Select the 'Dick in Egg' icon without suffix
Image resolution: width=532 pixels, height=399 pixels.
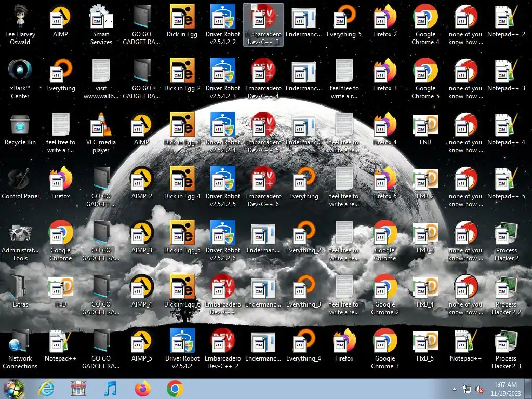point(182,21)
